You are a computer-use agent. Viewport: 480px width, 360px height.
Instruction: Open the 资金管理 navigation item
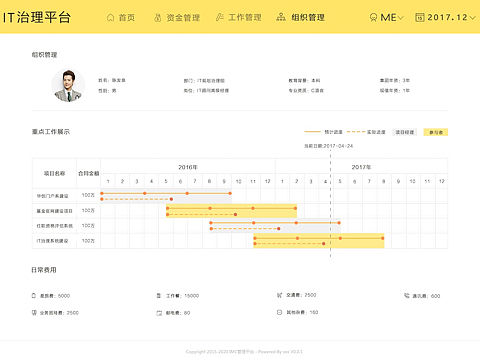183,18
